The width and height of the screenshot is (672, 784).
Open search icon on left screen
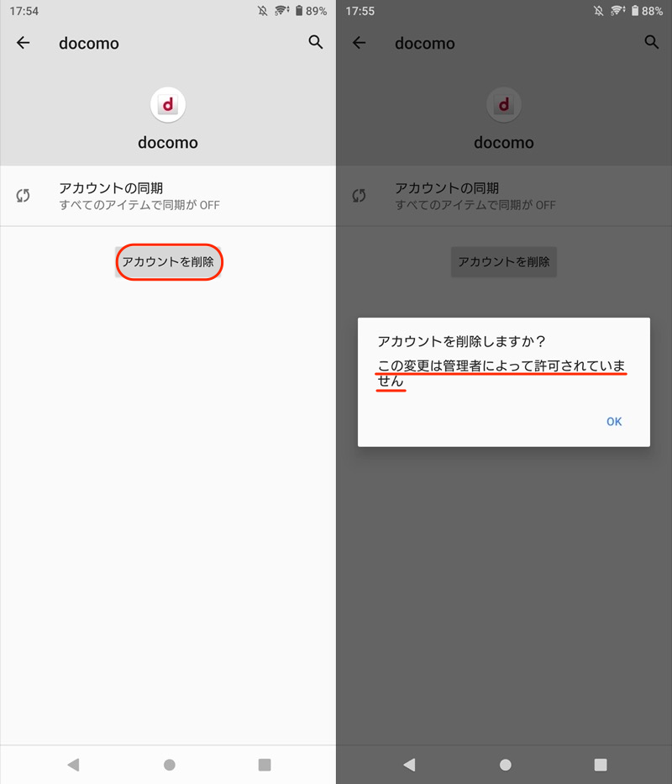click(316, 43)
